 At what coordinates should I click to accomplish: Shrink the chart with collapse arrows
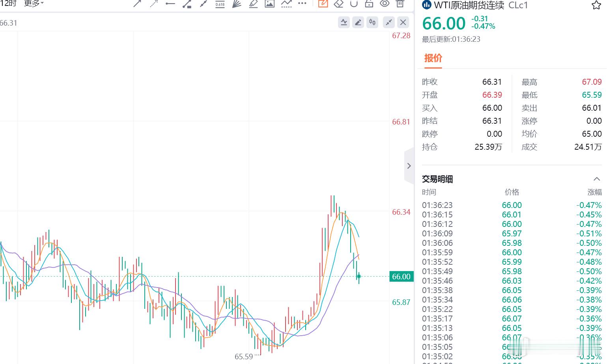tap(389, 22)
